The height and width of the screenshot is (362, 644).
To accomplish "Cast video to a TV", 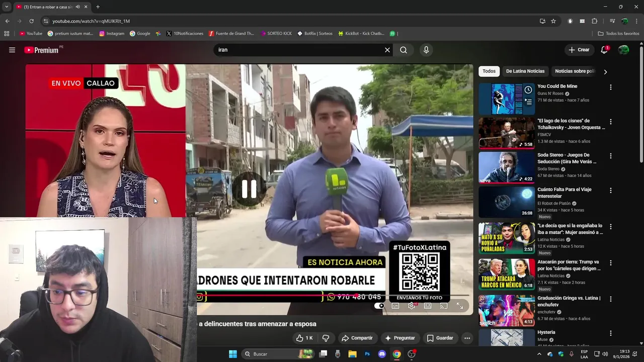I will tap(443, 306).
